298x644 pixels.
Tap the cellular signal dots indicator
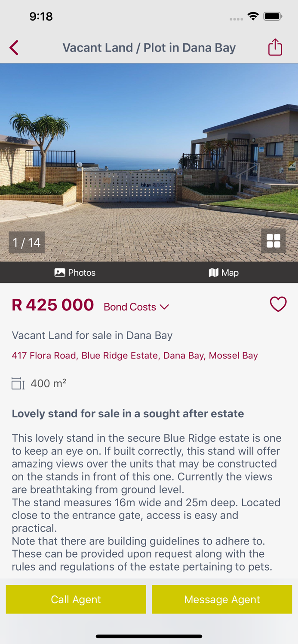pos(236,19)
